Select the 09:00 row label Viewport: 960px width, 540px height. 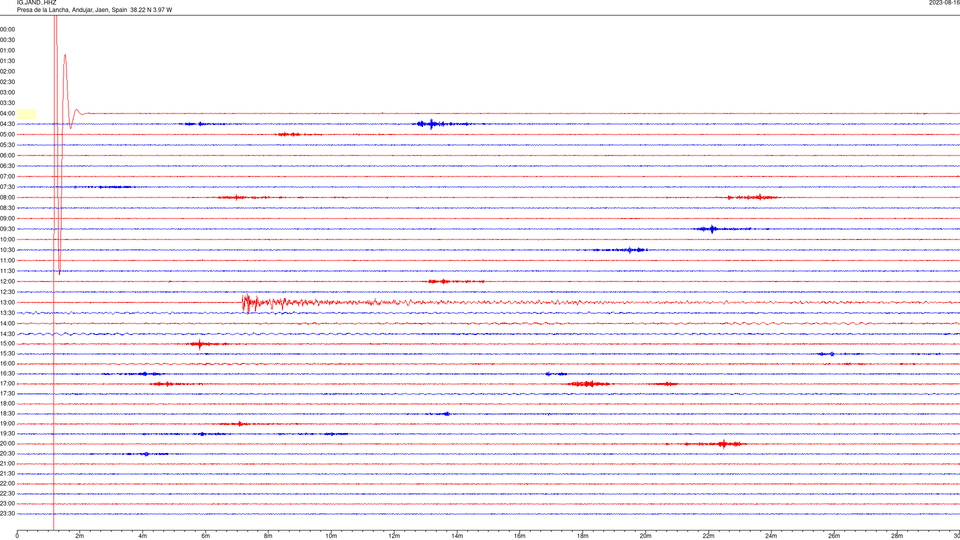(x=7, y=219)
